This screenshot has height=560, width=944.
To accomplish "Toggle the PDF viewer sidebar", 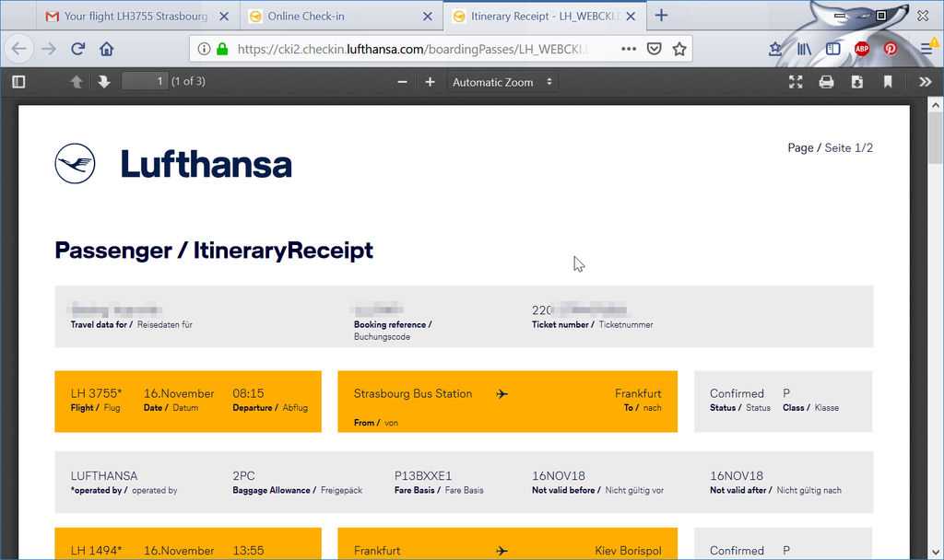I will tap(18, 82).
